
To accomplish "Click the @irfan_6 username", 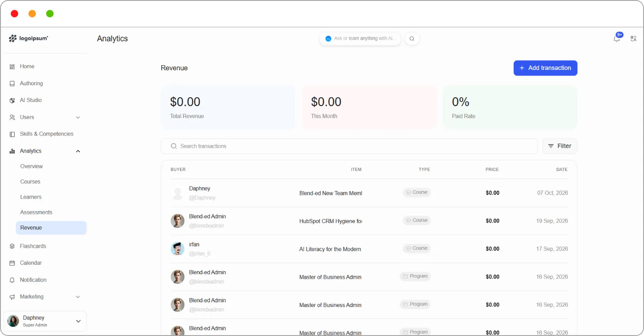I will pyautogui.click(x=200, y=254).
